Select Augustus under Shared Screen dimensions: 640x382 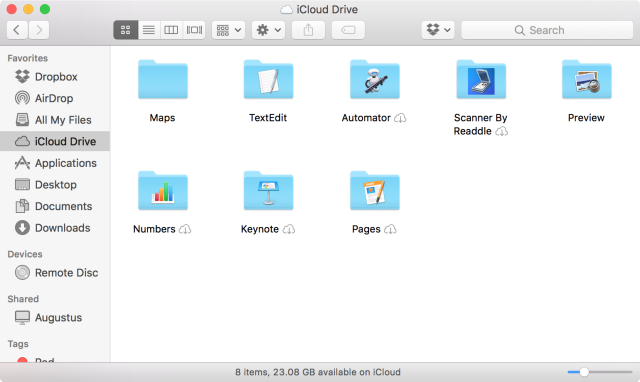(x=55, y=318)
